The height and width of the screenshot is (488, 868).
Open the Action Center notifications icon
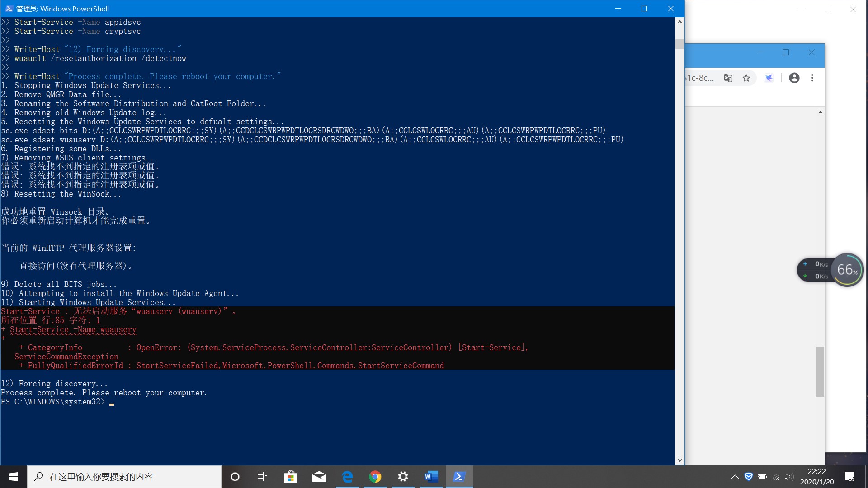849,477
